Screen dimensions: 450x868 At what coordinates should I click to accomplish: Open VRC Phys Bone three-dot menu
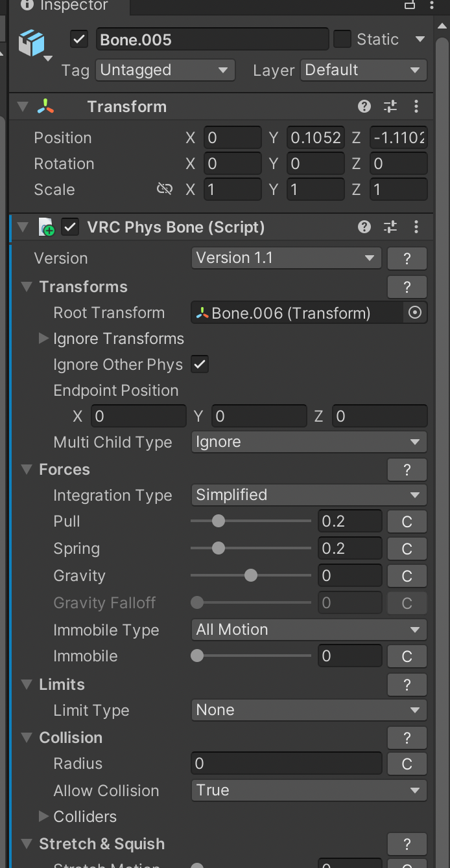[416, 227]
